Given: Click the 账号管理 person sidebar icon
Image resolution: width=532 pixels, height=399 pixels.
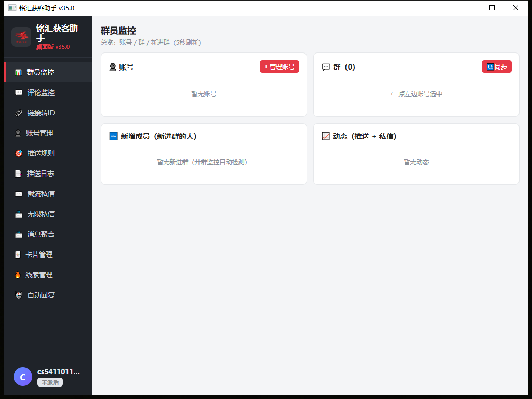Looking at the screenshot, I should click(x=18, y=134).
